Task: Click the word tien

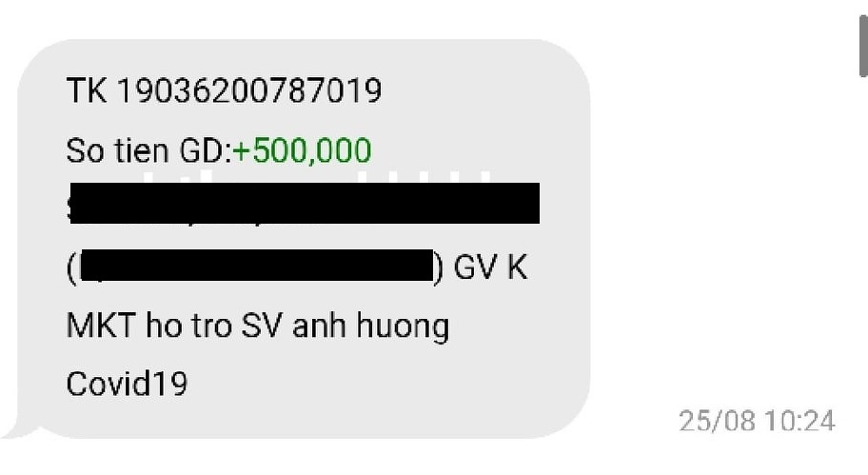Action: tap(141, 150)
